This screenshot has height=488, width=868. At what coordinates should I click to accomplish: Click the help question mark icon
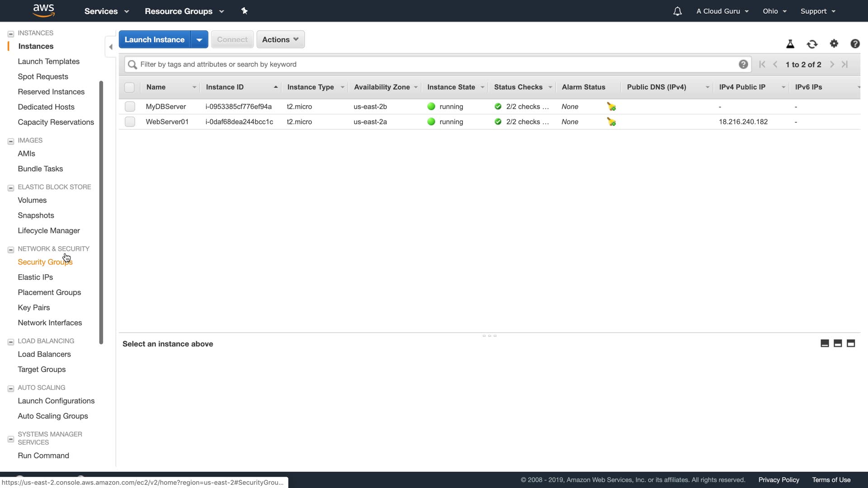point(855,43)
